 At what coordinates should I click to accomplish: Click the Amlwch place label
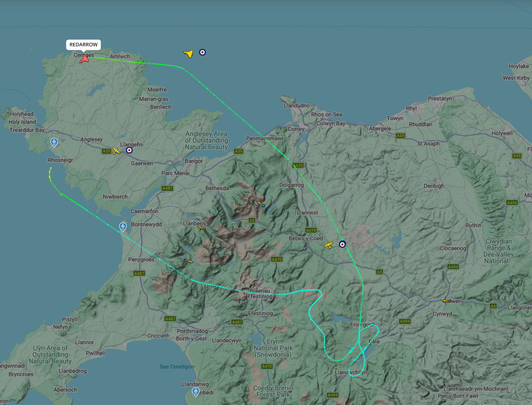click(120, 57)
